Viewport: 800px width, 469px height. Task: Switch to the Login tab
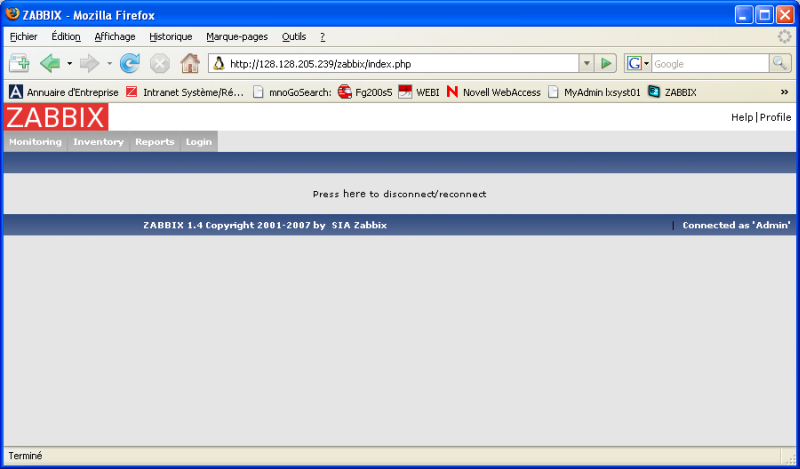pyautogui.click(x=198, y=142)
